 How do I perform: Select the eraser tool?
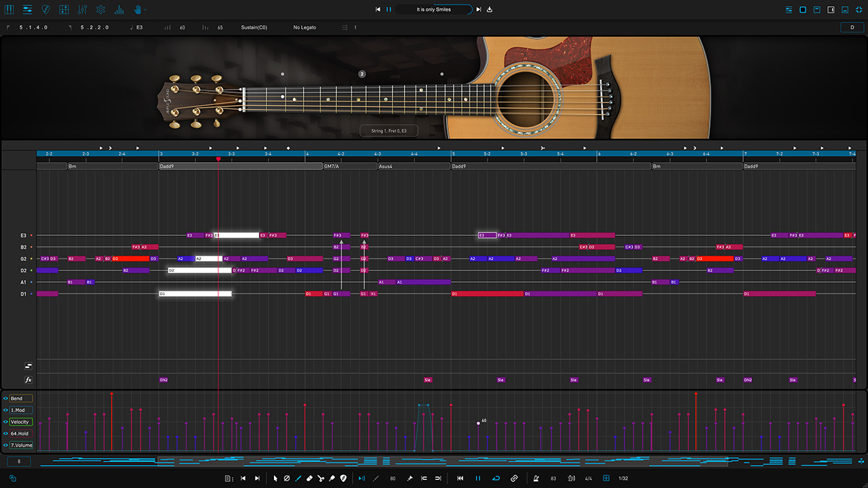[x=309, y=479]
